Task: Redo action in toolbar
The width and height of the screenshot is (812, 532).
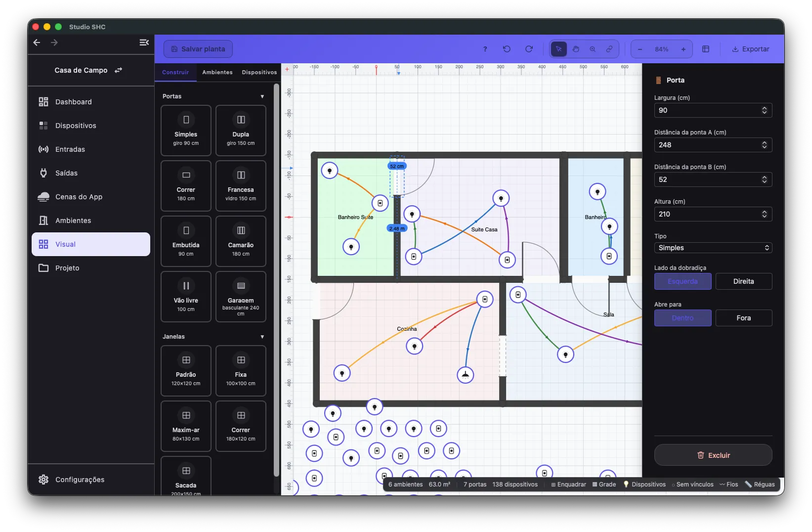Action: pyautogui.click(x=529, y=49)
